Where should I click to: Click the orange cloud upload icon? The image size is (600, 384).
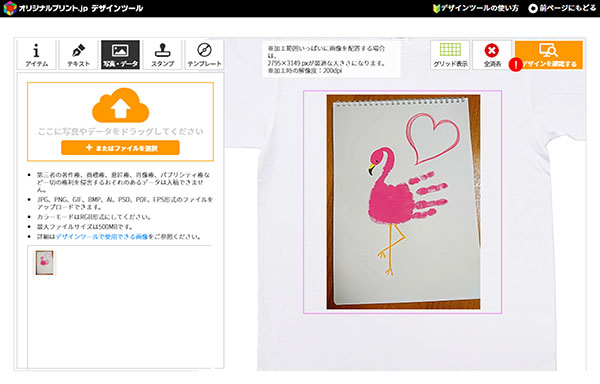(121, 104)
